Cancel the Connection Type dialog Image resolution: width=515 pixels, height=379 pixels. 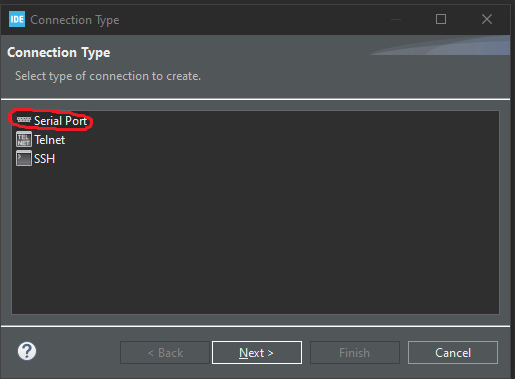tap(453, 352)
